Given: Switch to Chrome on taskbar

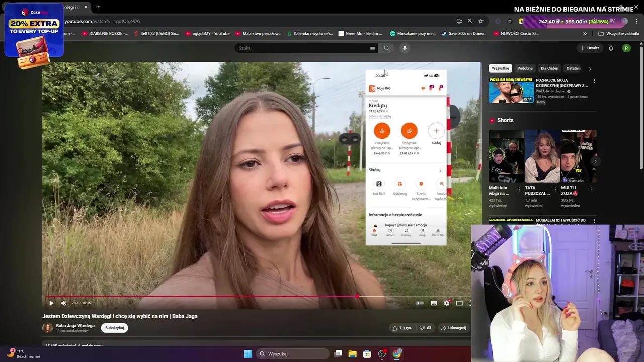Looking at the screenshot, I should coord(397,354).
